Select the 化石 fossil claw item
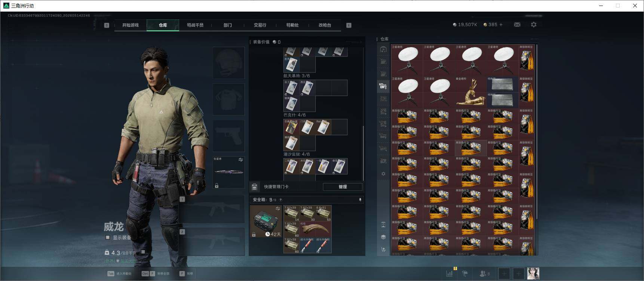The width and height of the screenshot is (644, 281). 315,229
